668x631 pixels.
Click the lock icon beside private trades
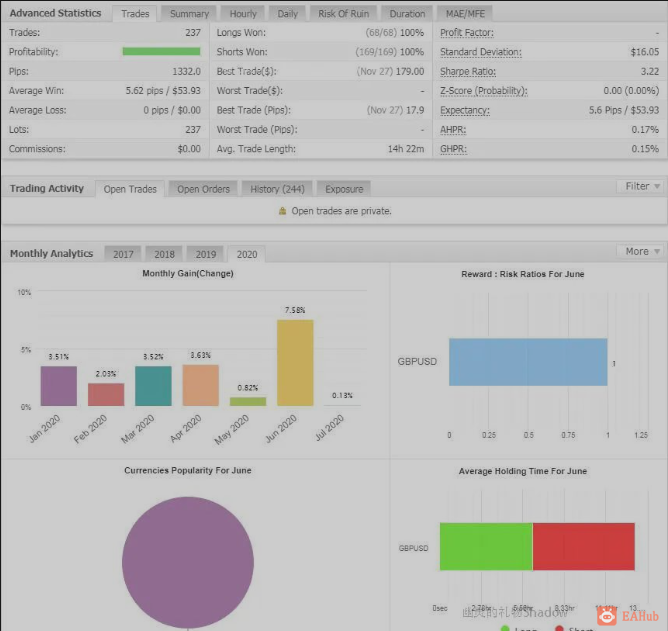282,211
